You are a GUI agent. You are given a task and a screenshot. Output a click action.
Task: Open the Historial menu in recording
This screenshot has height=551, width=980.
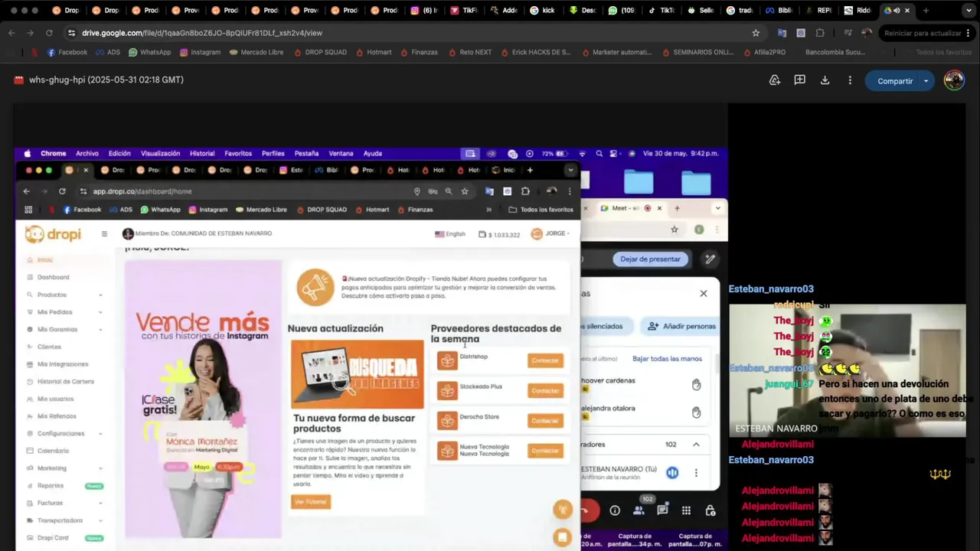(x=202, y=153)
